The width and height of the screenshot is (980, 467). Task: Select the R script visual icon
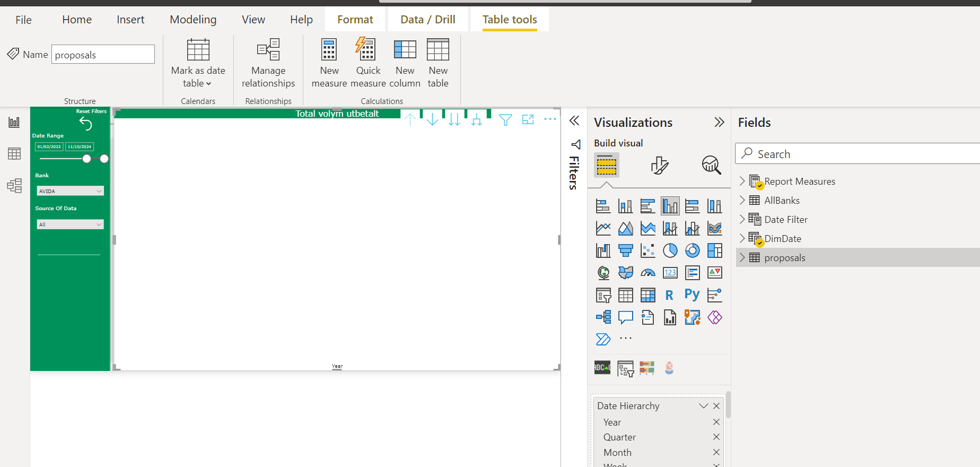pos(670,295)
